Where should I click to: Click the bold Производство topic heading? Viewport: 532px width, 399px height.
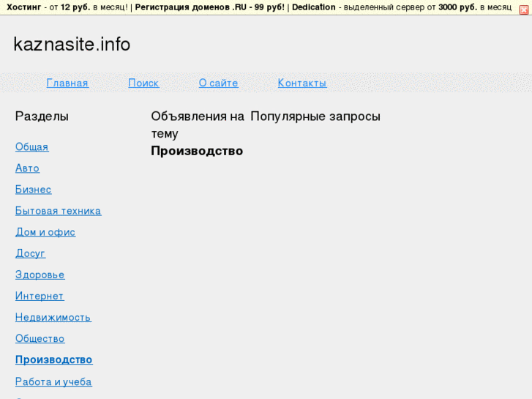click(197, 151)
